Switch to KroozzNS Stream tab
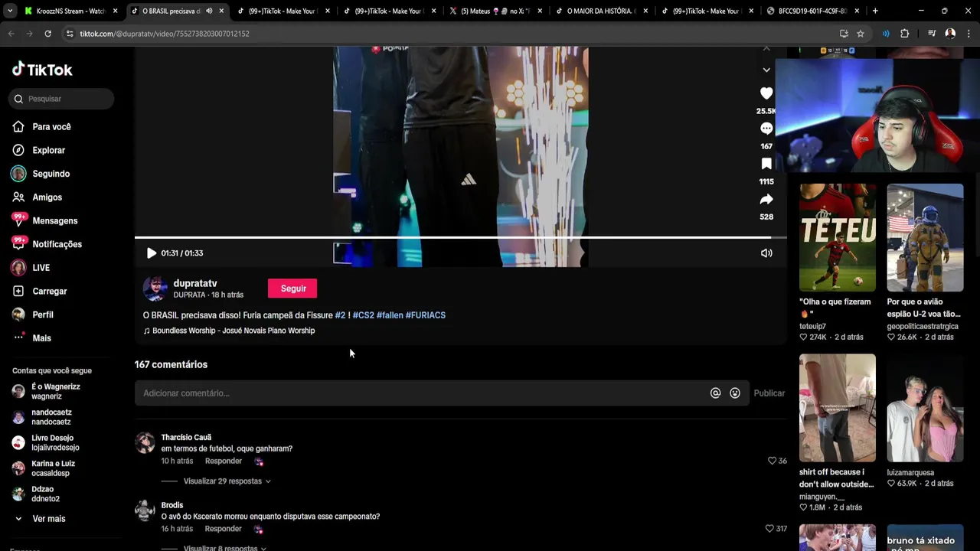 pyautogui.click(x=69, y=11)
